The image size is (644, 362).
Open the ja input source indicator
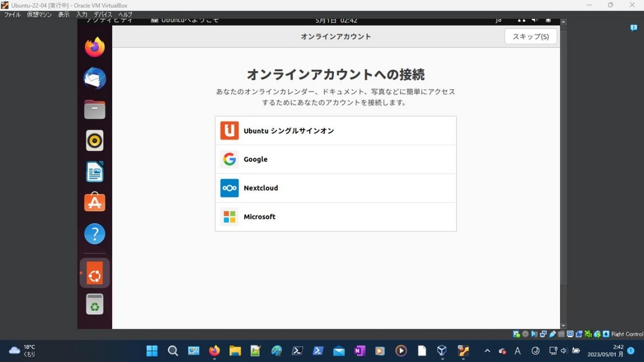tap(498, 20)
